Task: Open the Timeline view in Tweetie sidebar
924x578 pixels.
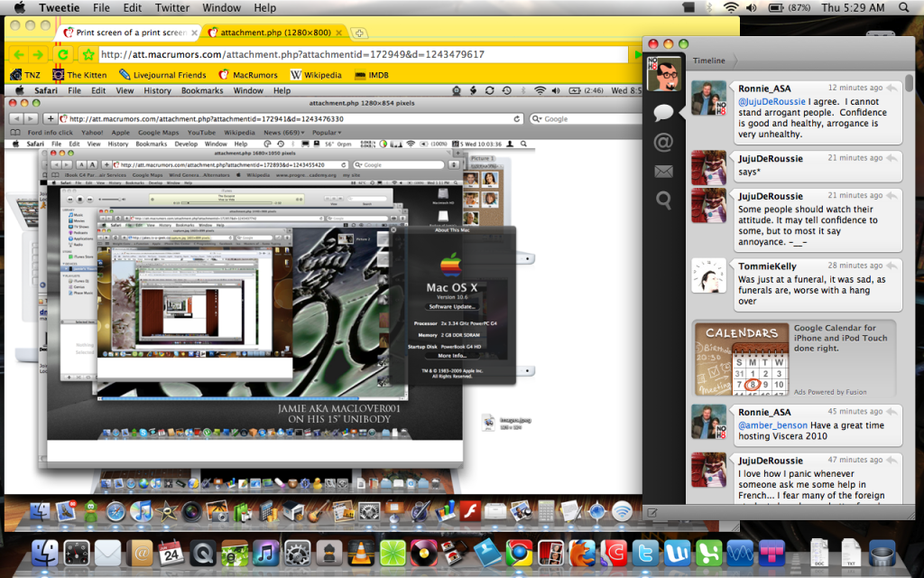Action: [x=663, y=112]
